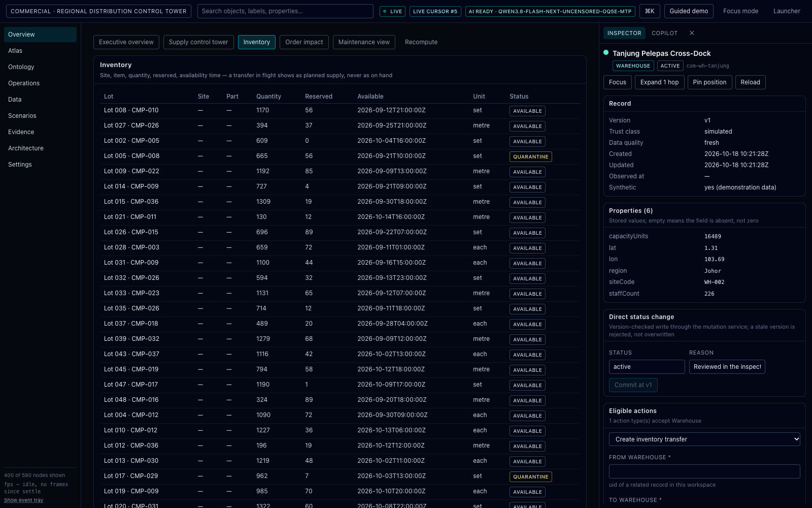Image resolution: width=812 pixels, height=508 pixels.
Task: Go to Operations in the sidebar
Action: pos(40,83)
